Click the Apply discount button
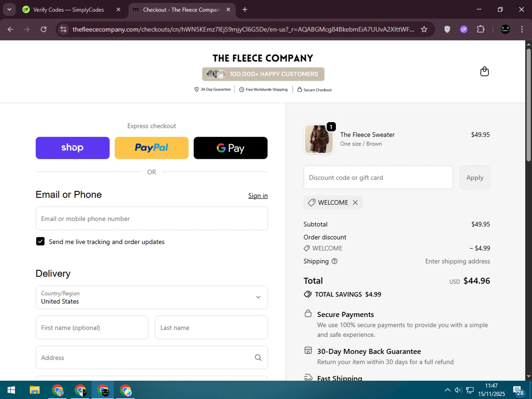532x399 pixels. pos(475,177)
